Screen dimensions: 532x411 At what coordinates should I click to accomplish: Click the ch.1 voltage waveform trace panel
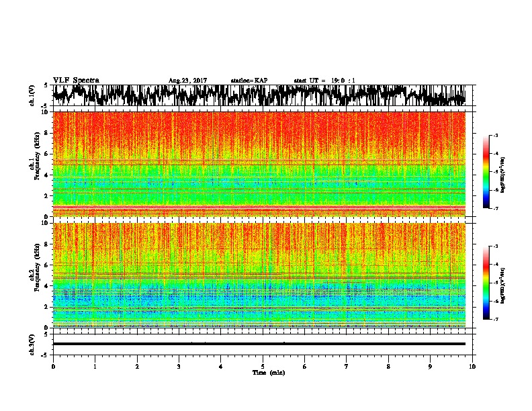point(264,95)
